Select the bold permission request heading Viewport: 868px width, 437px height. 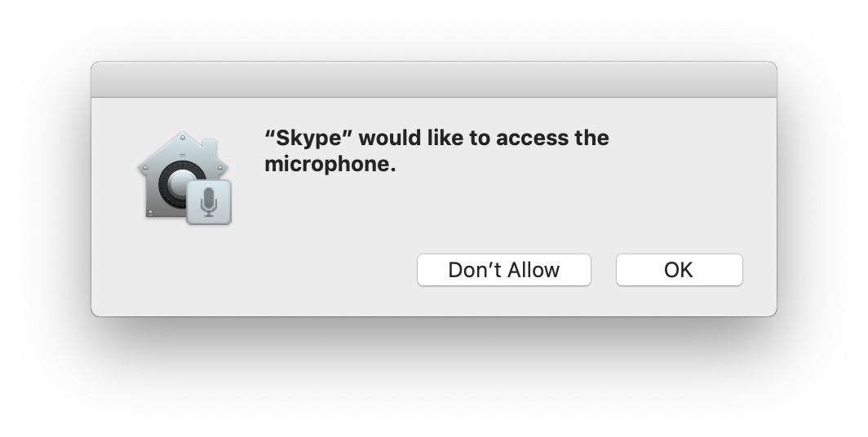pos(436,151)
